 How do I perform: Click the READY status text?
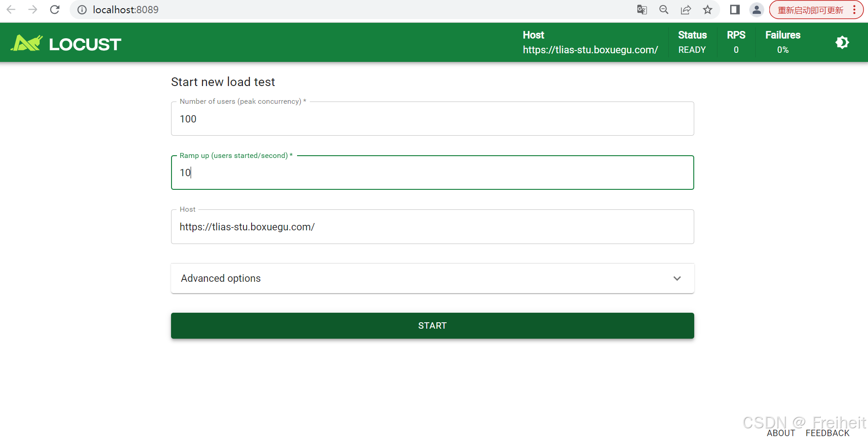692,50
